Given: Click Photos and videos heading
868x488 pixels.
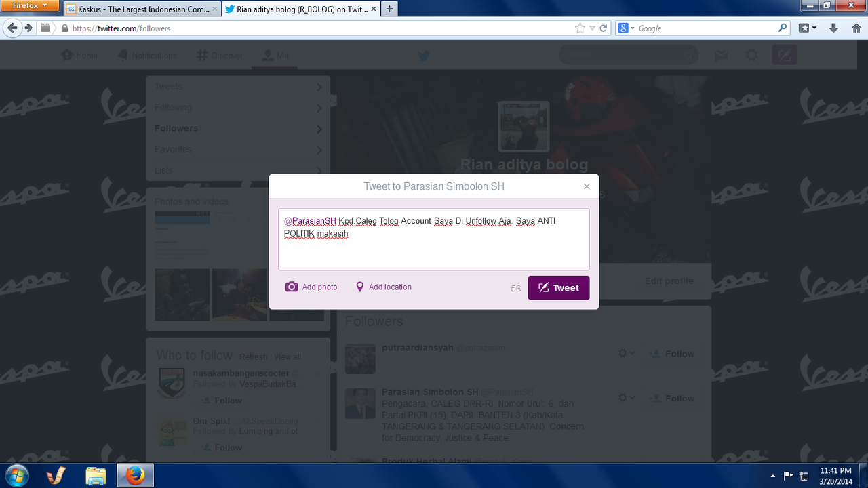Looking at the screenshot, I should pos(192,201).
